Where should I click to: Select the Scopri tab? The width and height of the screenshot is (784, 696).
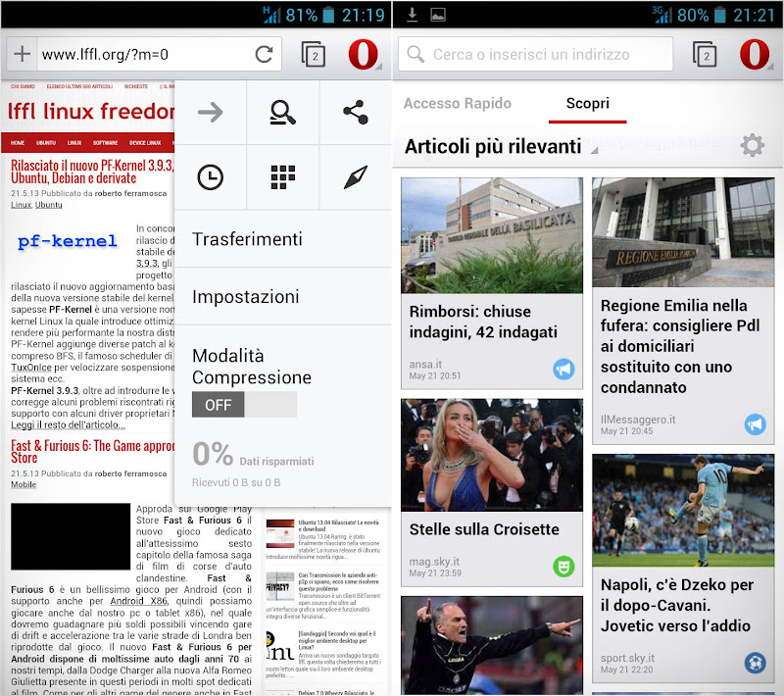pos(587,104)
